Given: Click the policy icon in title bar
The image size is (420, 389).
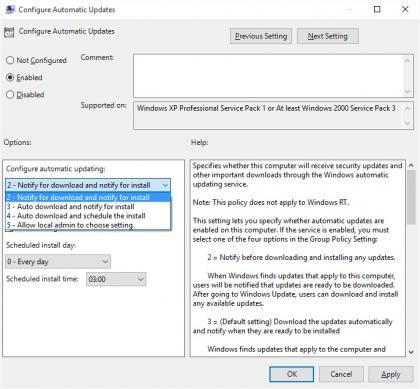Looking at the screenshot, I should tap(10, 9).
